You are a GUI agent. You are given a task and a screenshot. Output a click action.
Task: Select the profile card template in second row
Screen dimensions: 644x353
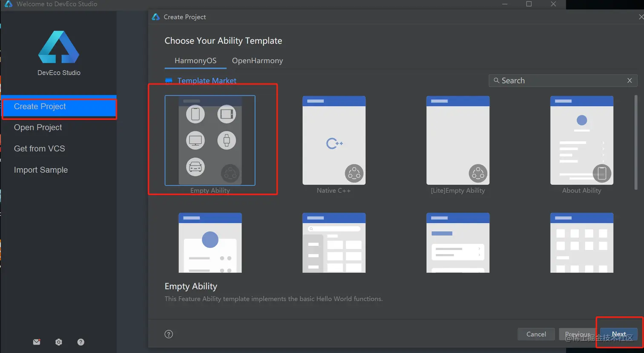tap(210, 243)
